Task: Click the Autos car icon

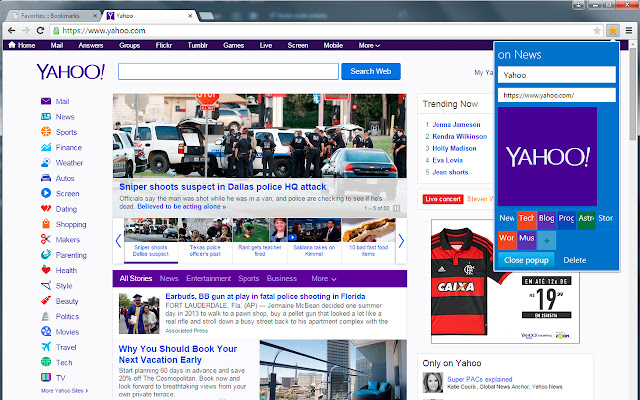Action: point(46,178)
